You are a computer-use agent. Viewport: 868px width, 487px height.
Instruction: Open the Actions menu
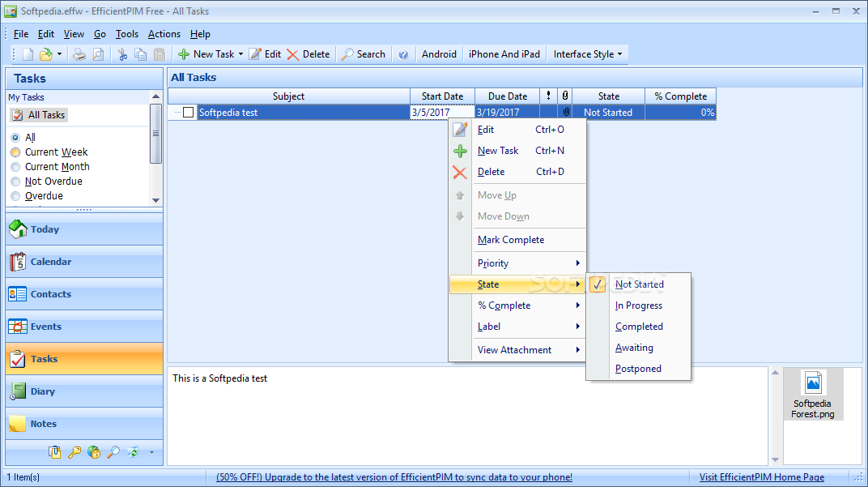[x=164, y=34]
